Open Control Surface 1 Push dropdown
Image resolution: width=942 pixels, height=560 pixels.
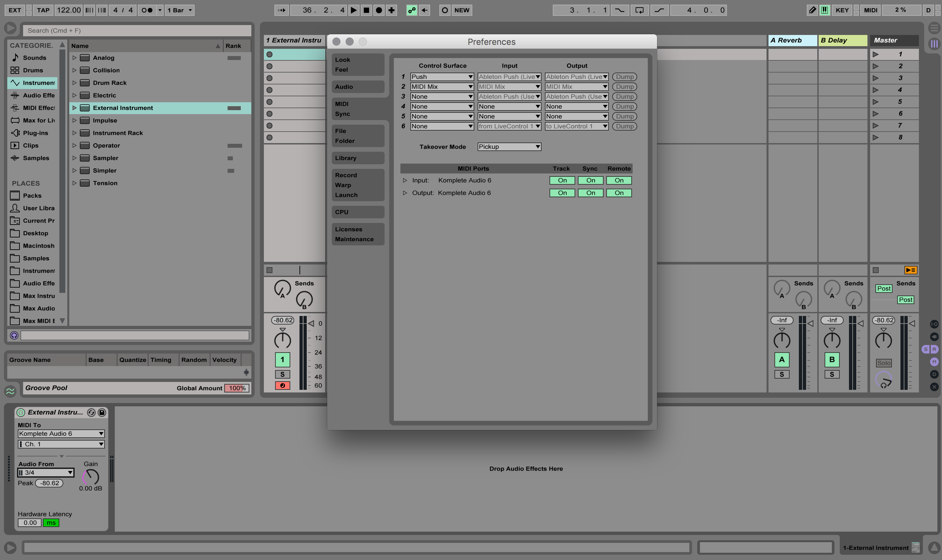click(x=442, y=77)
